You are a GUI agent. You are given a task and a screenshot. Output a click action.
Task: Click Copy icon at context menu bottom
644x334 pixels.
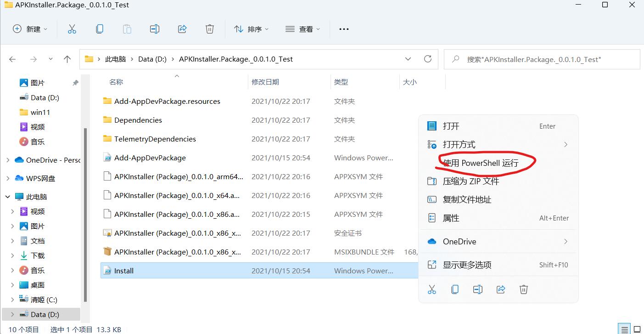[455, 289]
